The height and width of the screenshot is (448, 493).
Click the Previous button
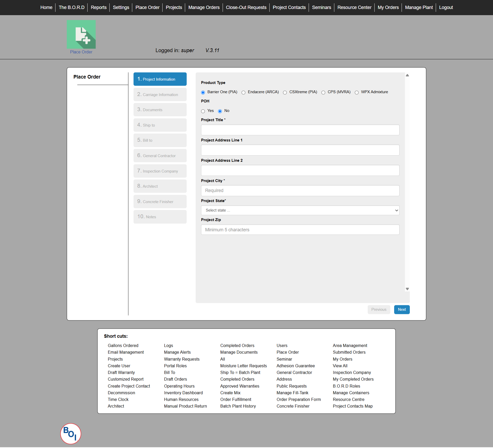pyautogui.click(x=379, y=309)
